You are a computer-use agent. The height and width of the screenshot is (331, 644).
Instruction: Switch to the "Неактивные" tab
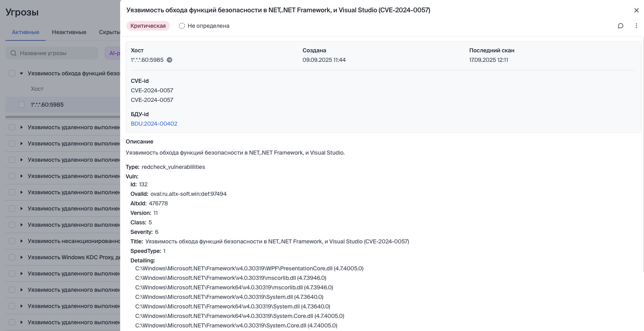pyautogui.click(x=69, y=32)
